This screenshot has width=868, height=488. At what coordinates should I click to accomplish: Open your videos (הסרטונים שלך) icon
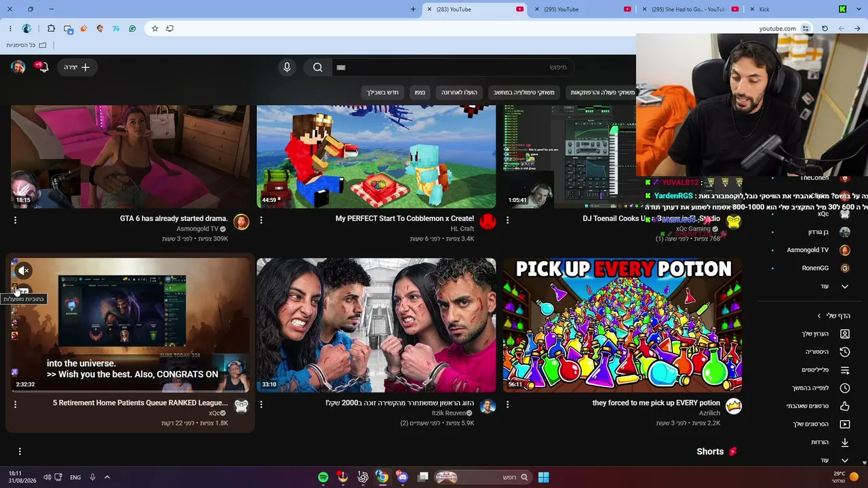845,424
